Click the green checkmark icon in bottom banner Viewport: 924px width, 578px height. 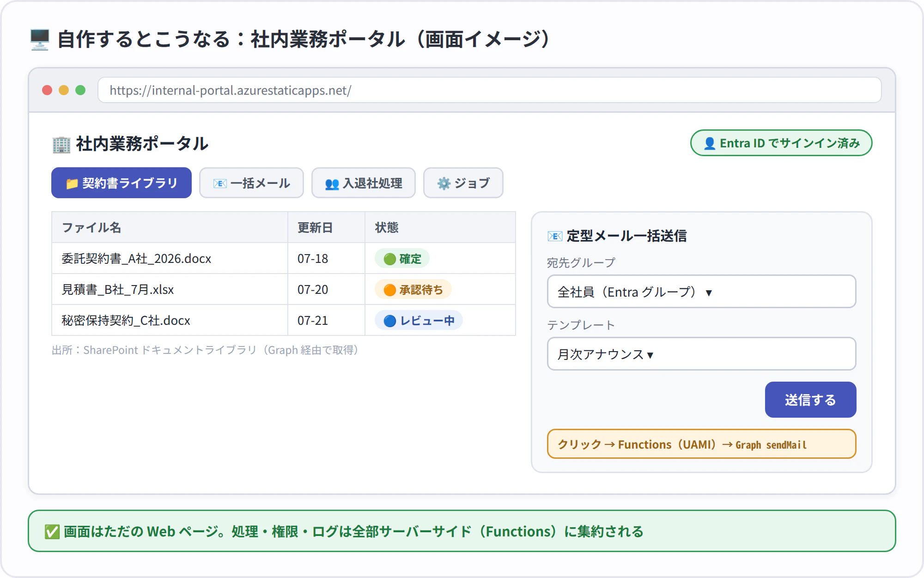52,532
